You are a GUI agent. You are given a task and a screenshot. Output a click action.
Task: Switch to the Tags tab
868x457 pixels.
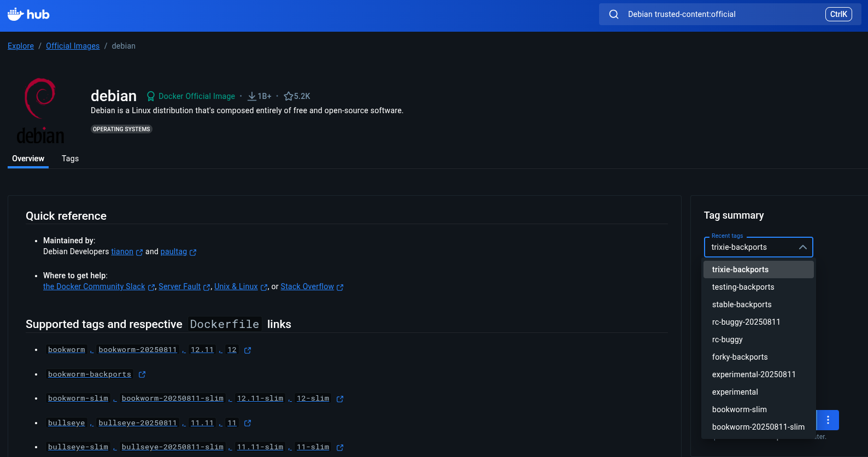coord(70,159)
